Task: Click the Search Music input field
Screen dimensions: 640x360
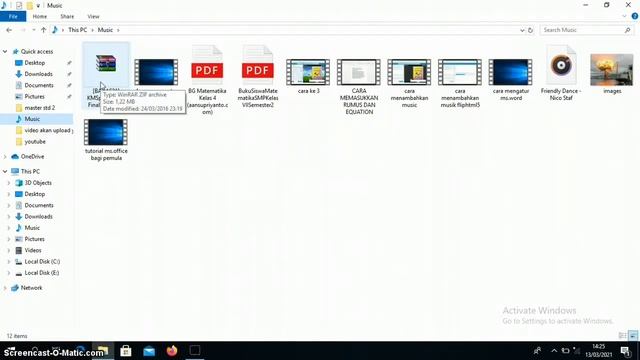Action: point(581,30)
